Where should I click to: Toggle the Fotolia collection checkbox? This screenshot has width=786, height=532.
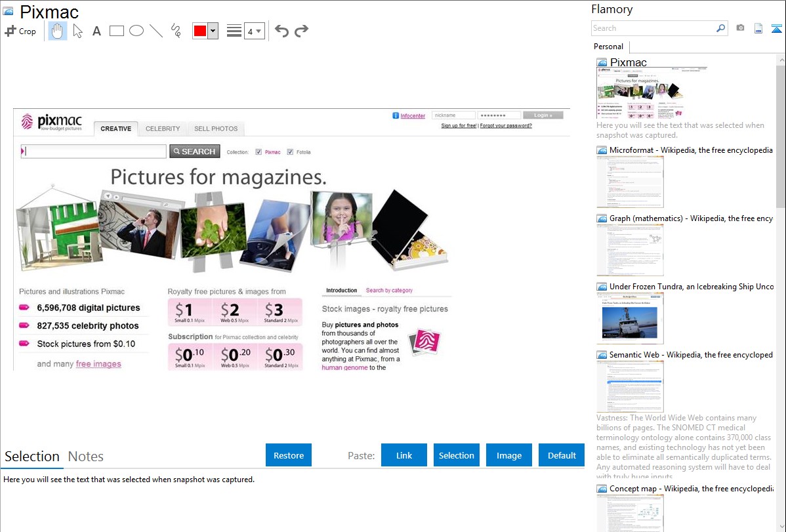[290, 152]
